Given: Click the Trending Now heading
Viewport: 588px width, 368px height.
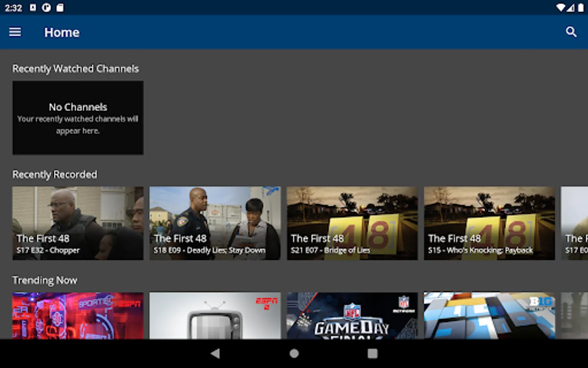Looking at the screenshot, I should click(45, 280).
